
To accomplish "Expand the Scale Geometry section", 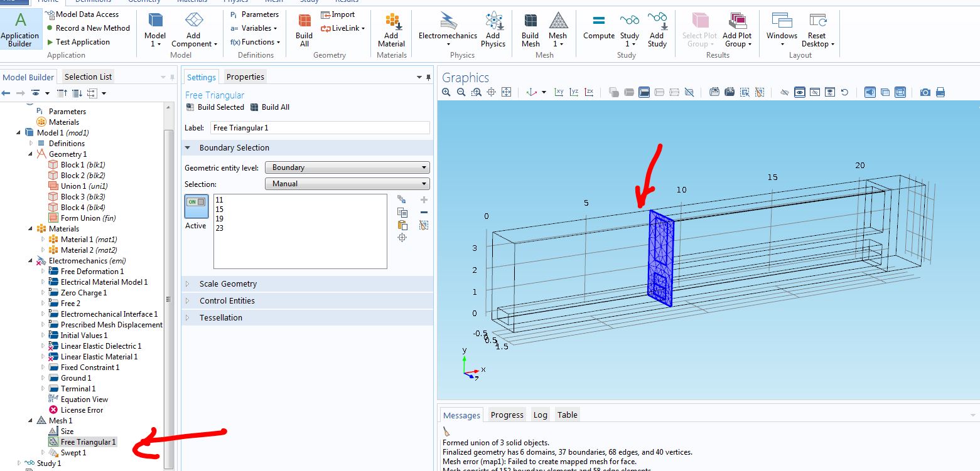I will 228,284.
